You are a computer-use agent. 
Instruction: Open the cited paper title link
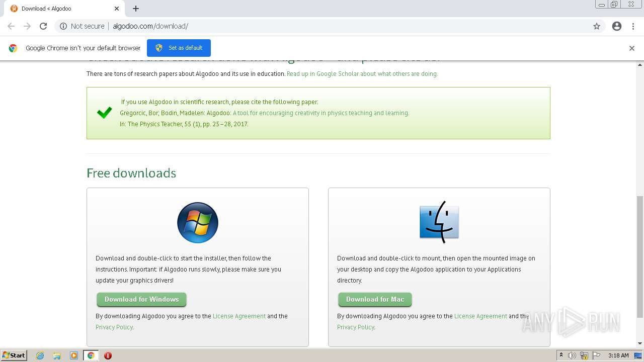tap(321, 113)
